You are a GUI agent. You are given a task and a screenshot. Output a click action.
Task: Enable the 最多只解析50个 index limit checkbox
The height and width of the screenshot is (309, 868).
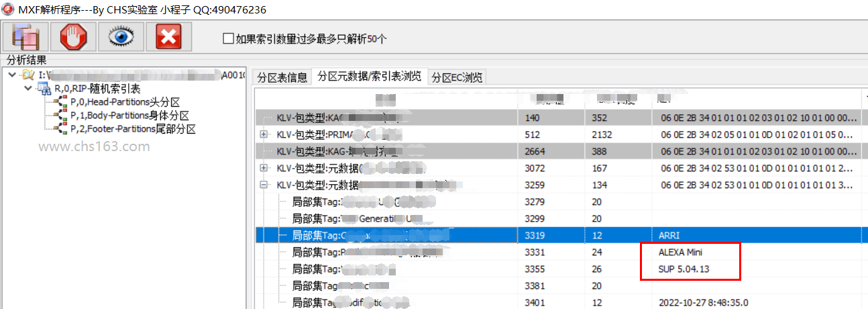pyautogui.click(x=228, y=38)
